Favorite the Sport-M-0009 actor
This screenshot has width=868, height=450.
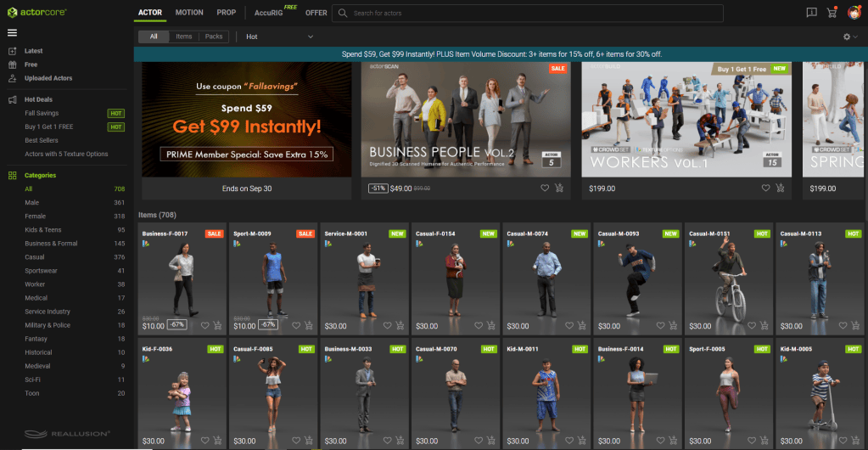(296, 325)
